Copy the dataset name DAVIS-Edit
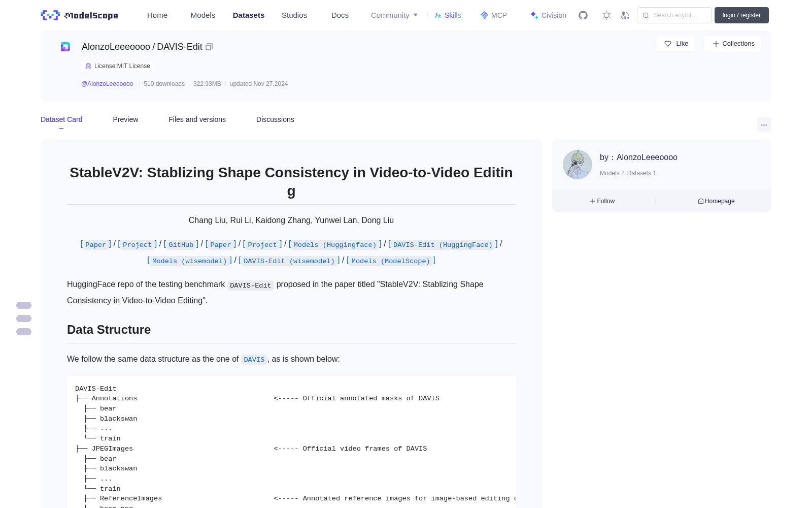This screenshot has height=508, width=812. [x=209, y=47]
